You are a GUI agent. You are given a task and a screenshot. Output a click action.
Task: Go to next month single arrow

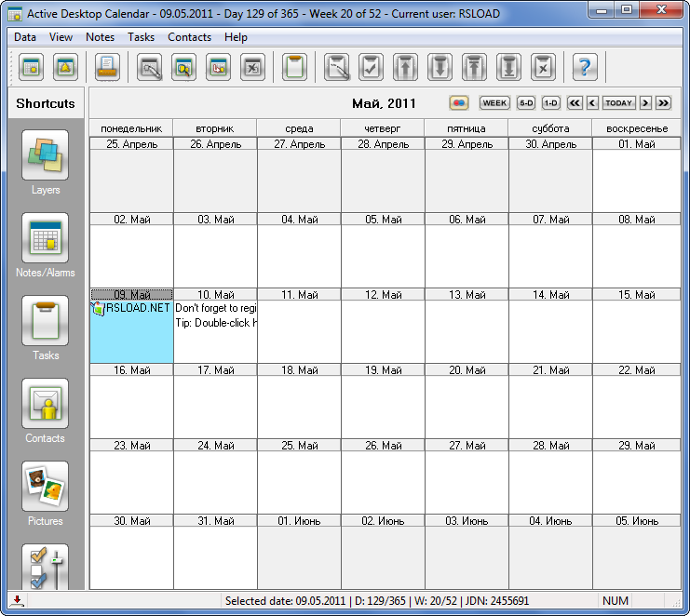coord(645,103)
